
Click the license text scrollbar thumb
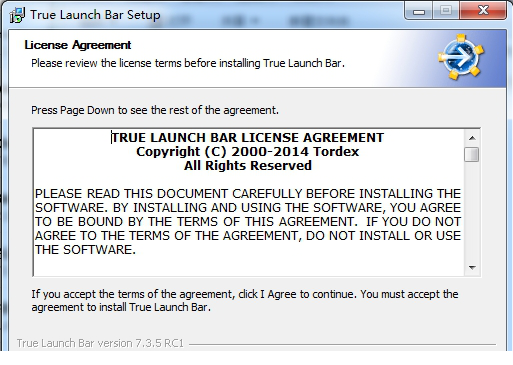click(x=472, y=154)
